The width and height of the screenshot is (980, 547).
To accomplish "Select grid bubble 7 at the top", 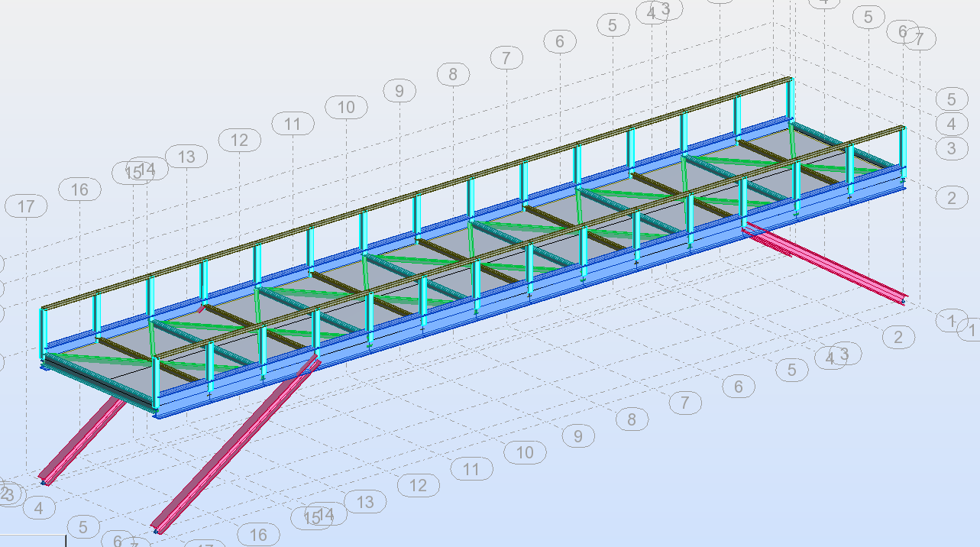I will 505,58.
